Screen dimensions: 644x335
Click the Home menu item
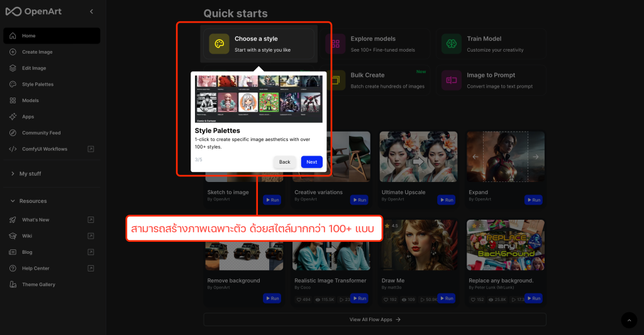29,36
